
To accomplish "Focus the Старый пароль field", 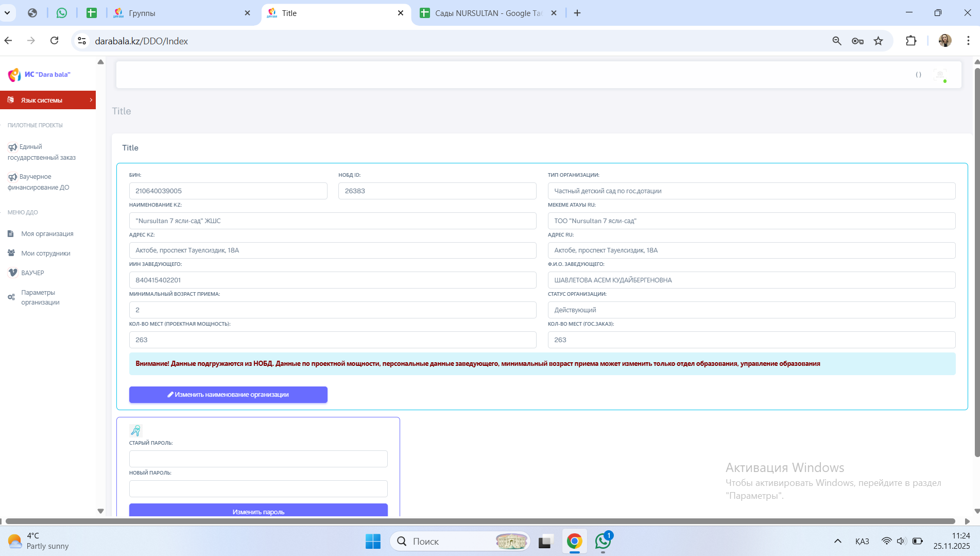I will click(x=258, y=459).
